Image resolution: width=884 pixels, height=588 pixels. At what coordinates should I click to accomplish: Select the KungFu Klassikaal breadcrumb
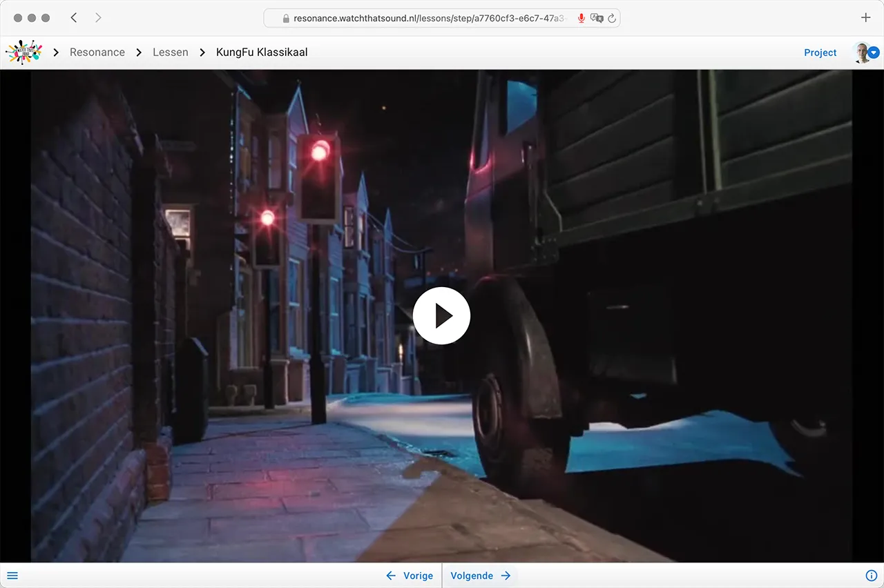(262, 52)
